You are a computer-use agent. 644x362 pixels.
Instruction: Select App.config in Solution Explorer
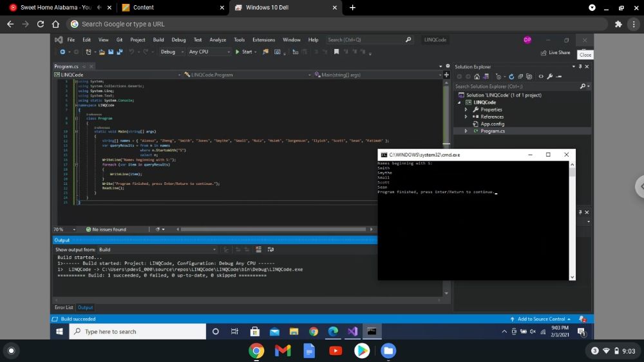[x=492, y=124]
